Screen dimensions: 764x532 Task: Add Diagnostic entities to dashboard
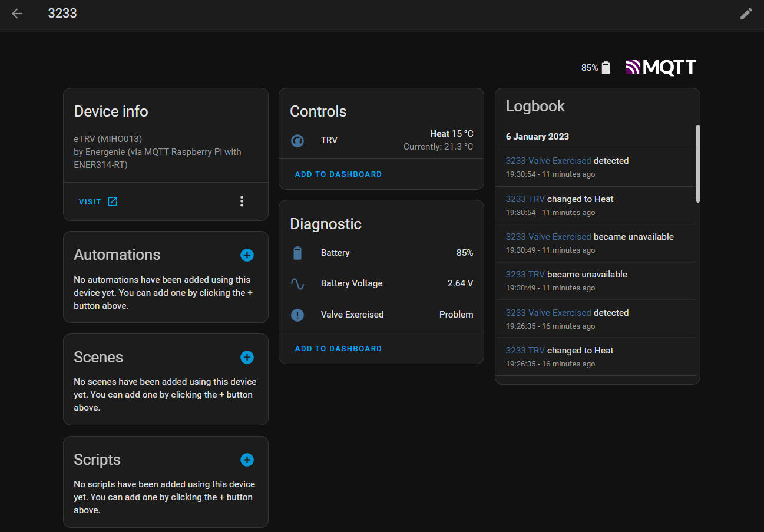338,349
